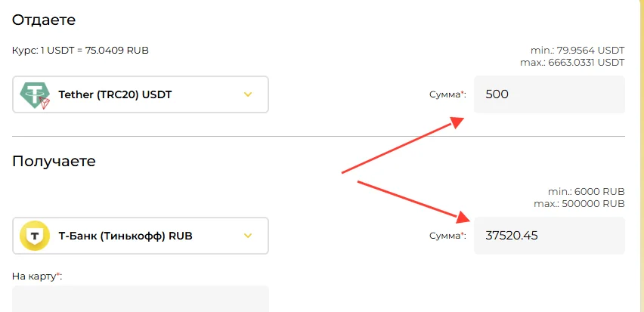Click the Отдаете section heading
The image size is (644, 312).
click(x=44, y=20)
